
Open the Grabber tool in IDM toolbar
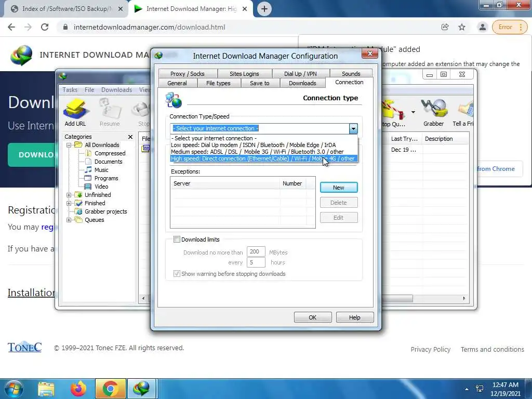433,113
